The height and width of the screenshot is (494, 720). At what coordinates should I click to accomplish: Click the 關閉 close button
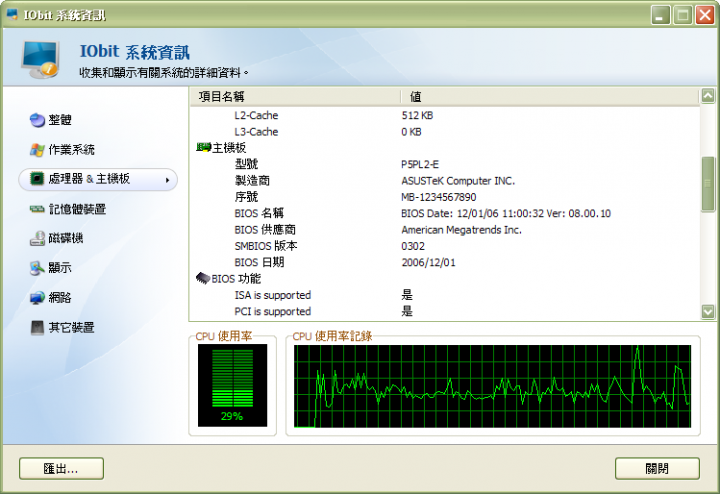click(657, 469)
